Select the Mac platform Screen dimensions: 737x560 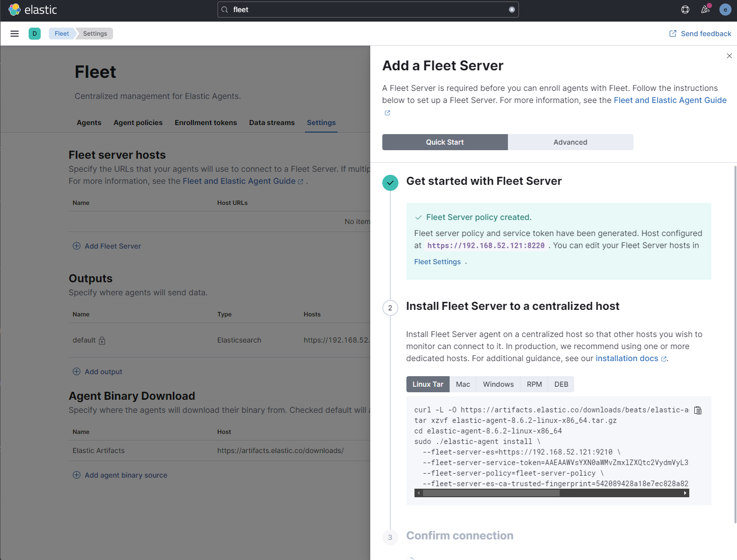[x=463, y=384]
